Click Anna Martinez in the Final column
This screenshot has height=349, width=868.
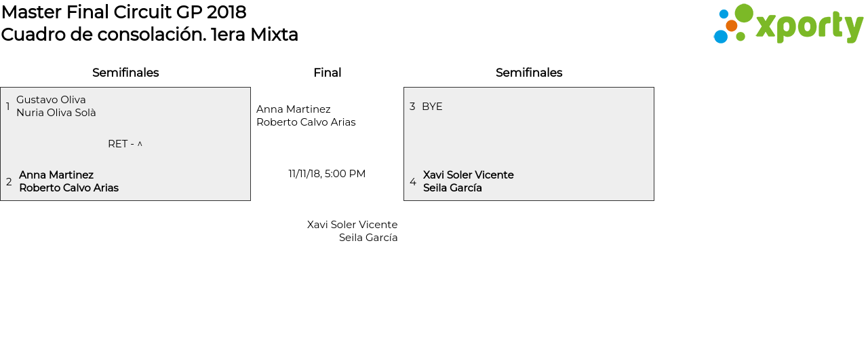tap(294, 109)
